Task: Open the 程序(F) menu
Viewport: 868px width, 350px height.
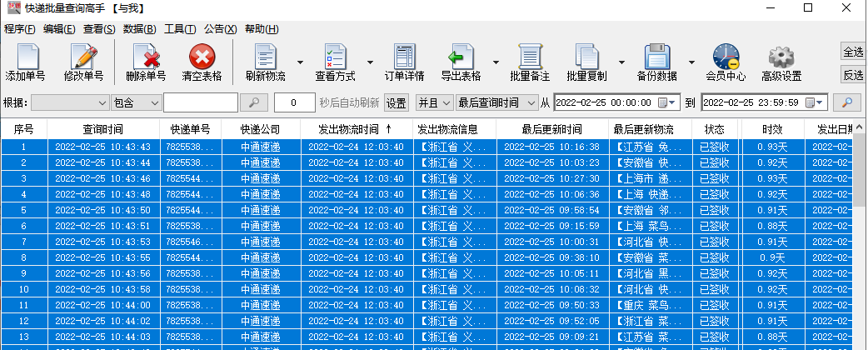Action: click(19, 29)
